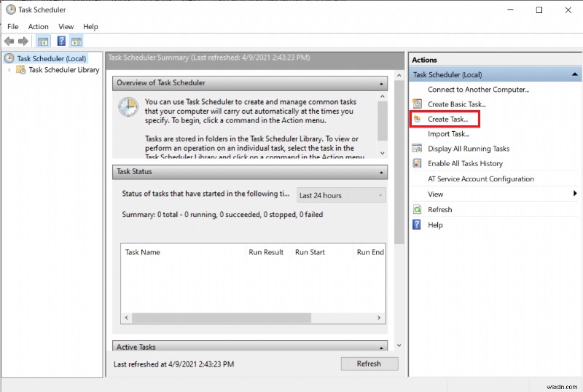Click the Run Result column header
The height and width of the screenshot is (392, 583).
[267, 252]
